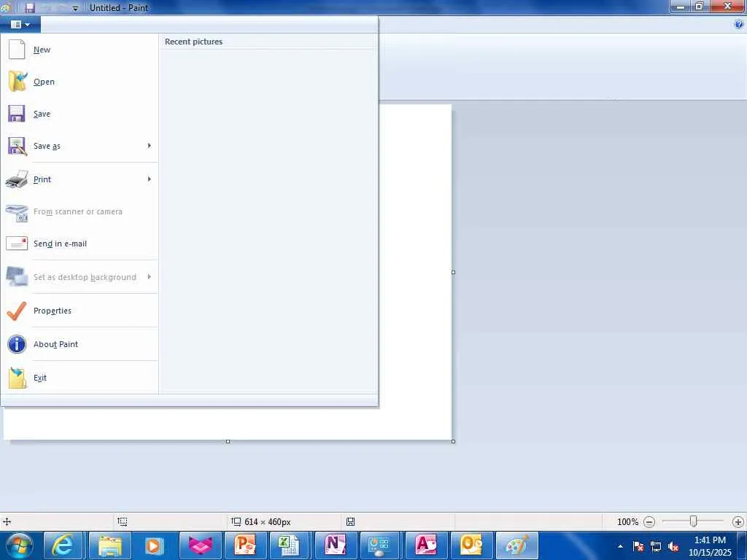
Task: Click the zoom slider thumb
Action: [x=694, y=521]
